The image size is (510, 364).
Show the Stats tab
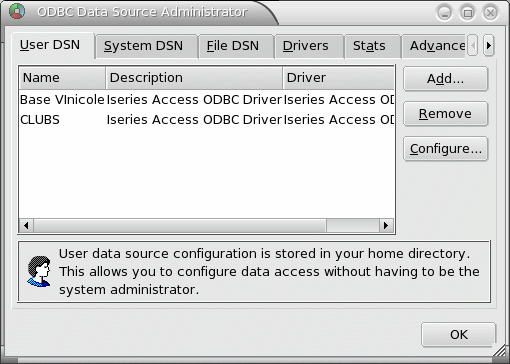tap(369, 46)
